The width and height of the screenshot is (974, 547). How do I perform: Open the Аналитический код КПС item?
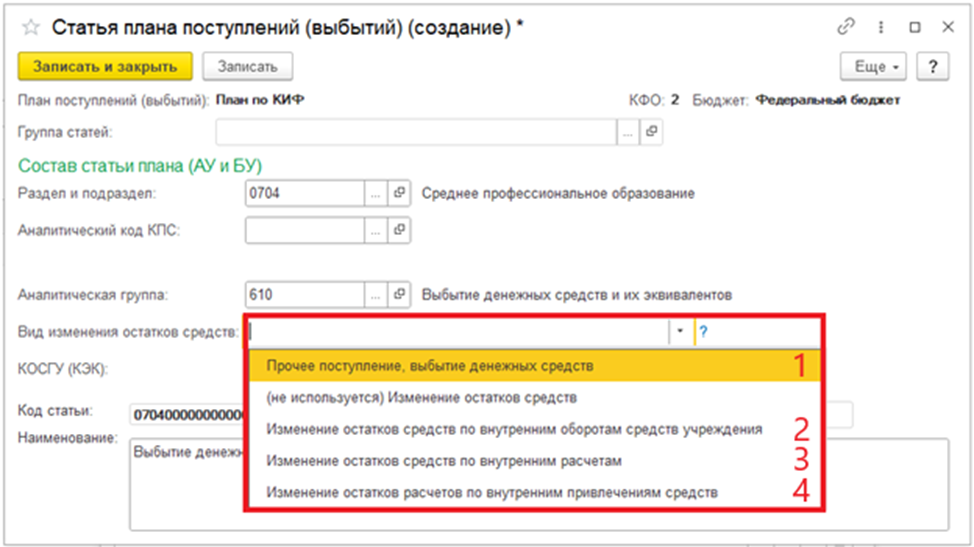tap(399, 230)
